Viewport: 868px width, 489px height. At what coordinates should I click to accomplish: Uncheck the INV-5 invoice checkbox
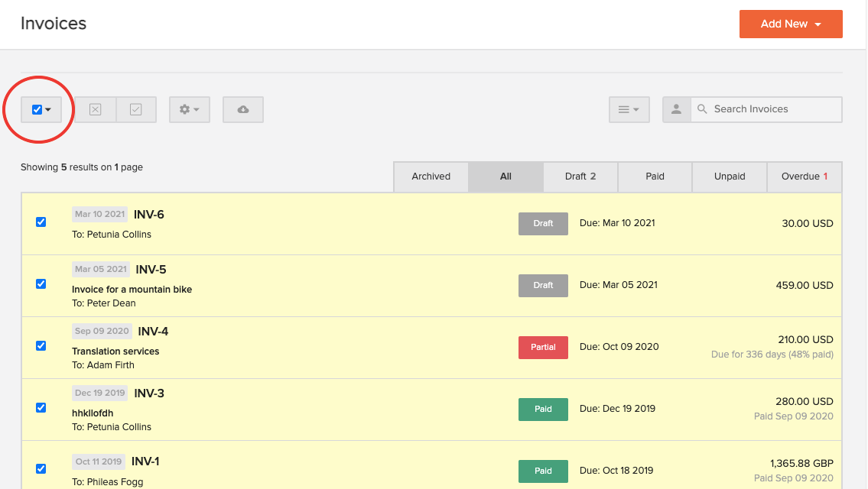tap(41, 283)
